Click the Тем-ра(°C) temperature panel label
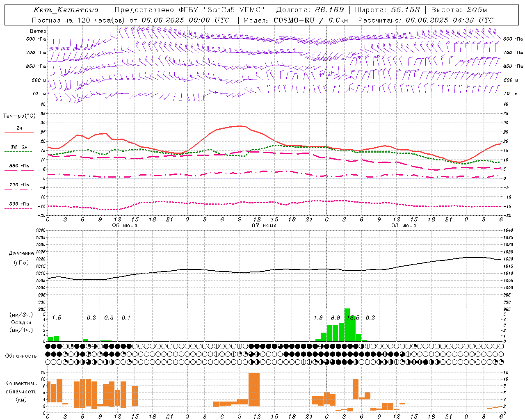Screen dimensions: 525x420 pyautogui.click(x=19, y=116)
